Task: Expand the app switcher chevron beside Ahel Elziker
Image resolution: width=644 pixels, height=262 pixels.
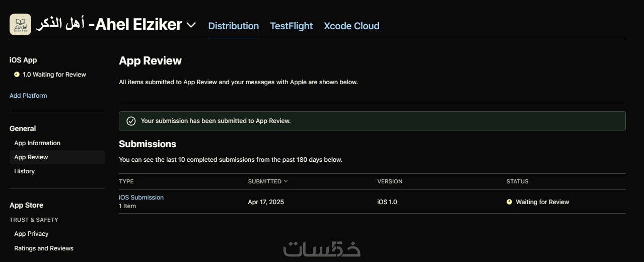Action: [x=191, y=25]
